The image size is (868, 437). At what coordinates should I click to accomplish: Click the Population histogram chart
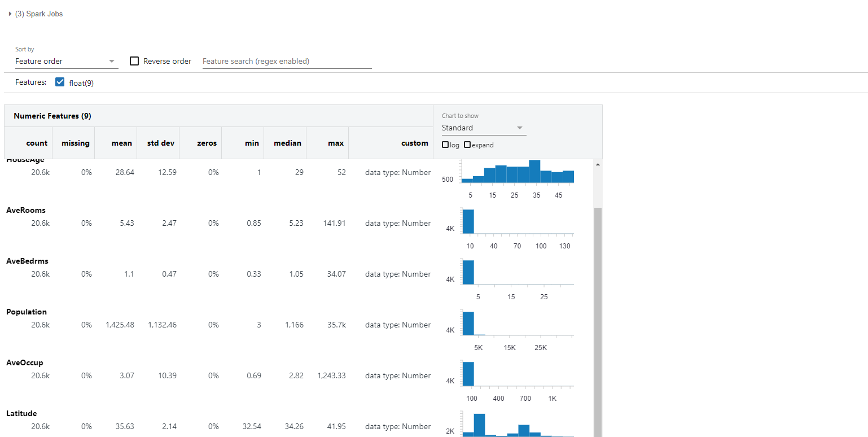(x=518, y=322)
